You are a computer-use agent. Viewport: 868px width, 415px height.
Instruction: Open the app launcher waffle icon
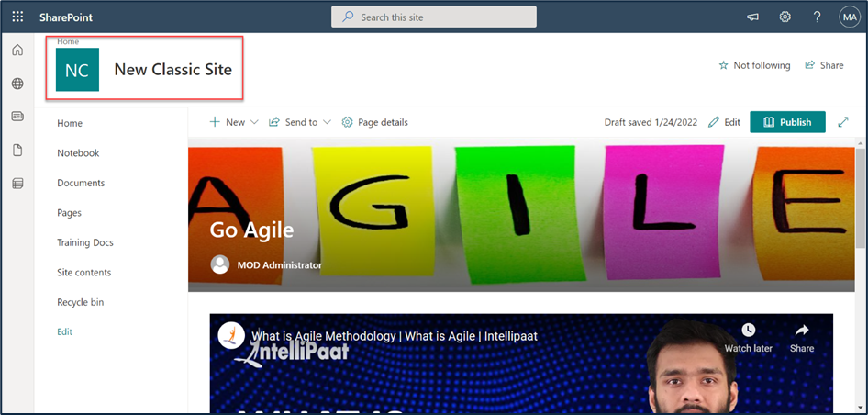[x=17, y=17]
